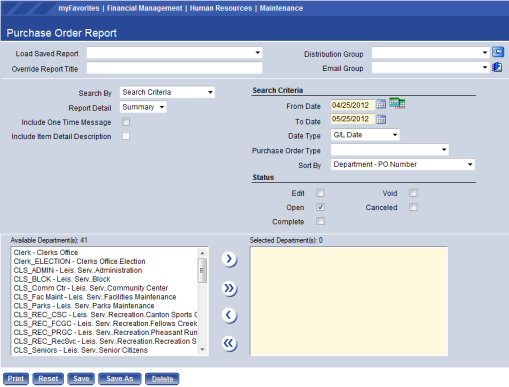The width and height of the screenshot is (509, 387).
Task: Click the department list scroll down arrow
Action: tap(202, 350)
